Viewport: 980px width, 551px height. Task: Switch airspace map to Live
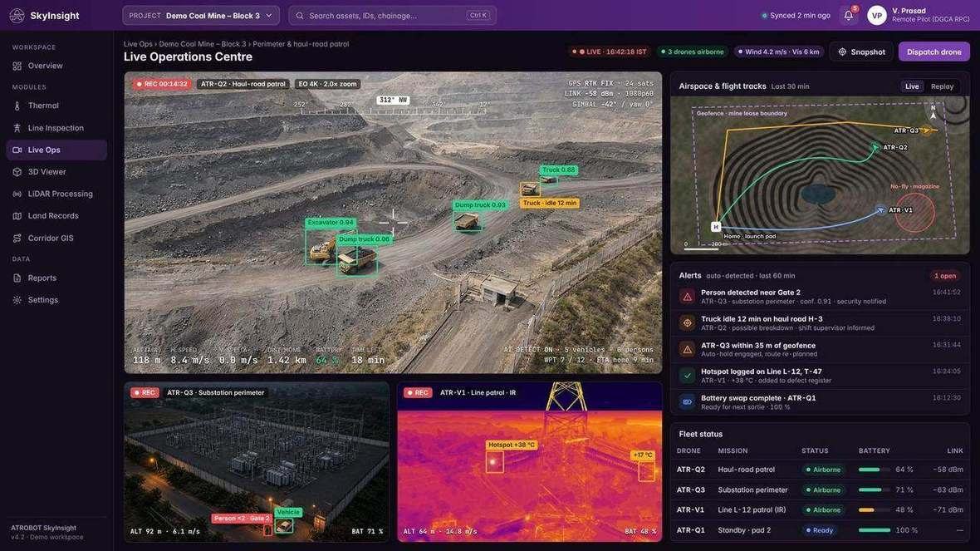click(912, 86)
